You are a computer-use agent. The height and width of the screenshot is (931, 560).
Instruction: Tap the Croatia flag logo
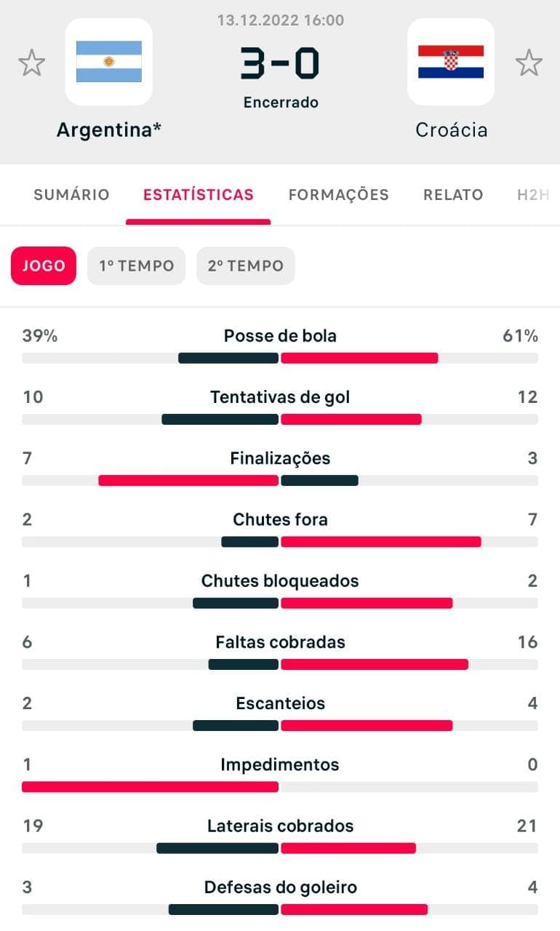(451, 62)
